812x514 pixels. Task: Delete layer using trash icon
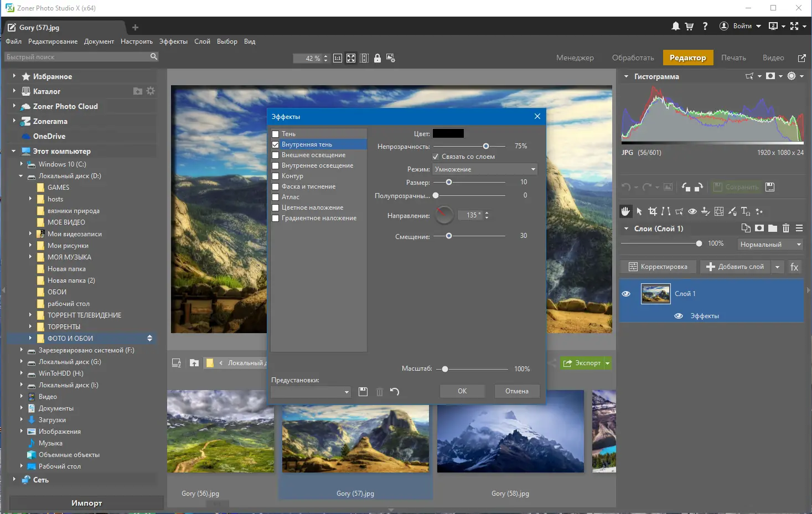pos(786,229)
